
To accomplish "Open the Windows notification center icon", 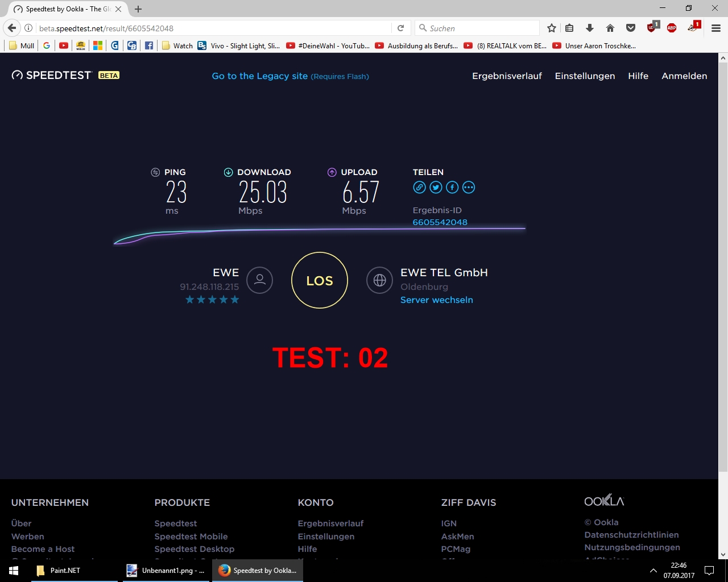I will coord(709,571).
